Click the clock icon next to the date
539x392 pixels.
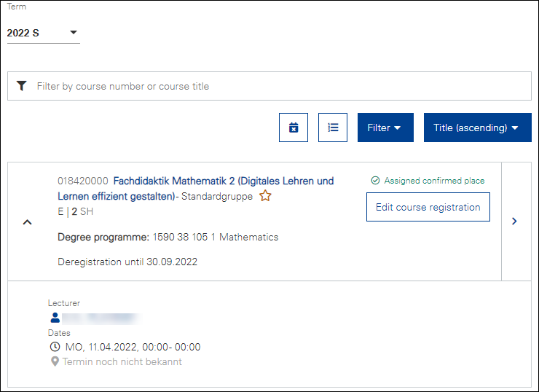click(x=55, y=347)
